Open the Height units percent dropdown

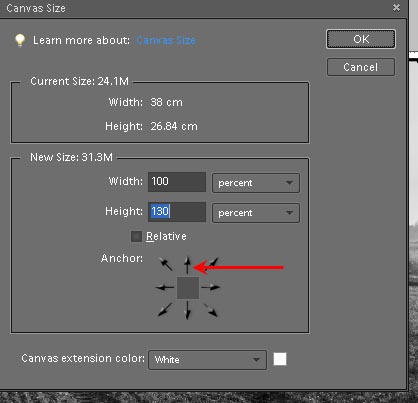256,213
